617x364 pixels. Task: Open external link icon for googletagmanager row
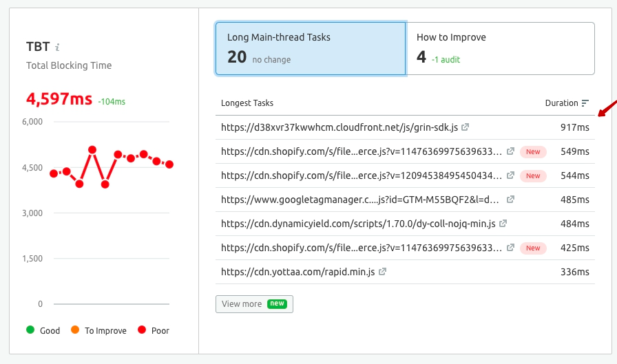point(510,200)
